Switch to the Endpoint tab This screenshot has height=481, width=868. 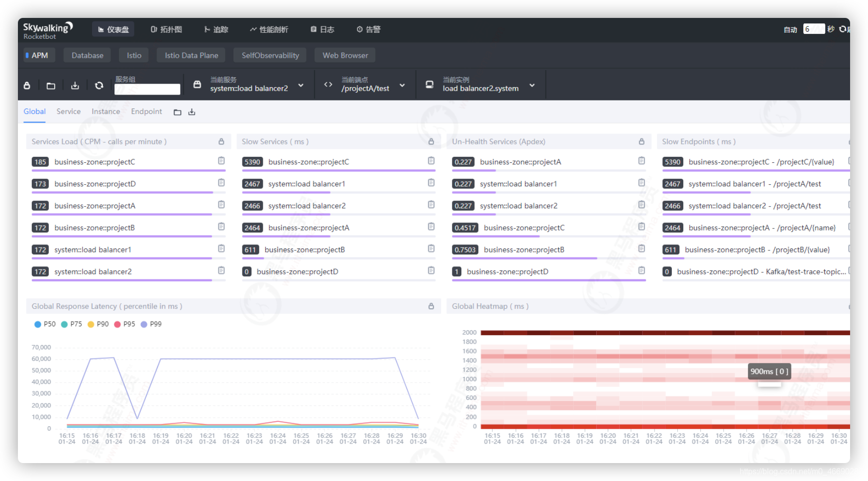coord(146,112)
